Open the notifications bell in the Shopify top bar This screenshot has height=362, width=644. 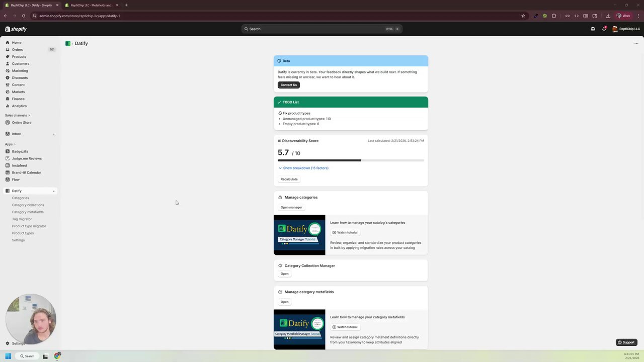click(x=604, y=29)
